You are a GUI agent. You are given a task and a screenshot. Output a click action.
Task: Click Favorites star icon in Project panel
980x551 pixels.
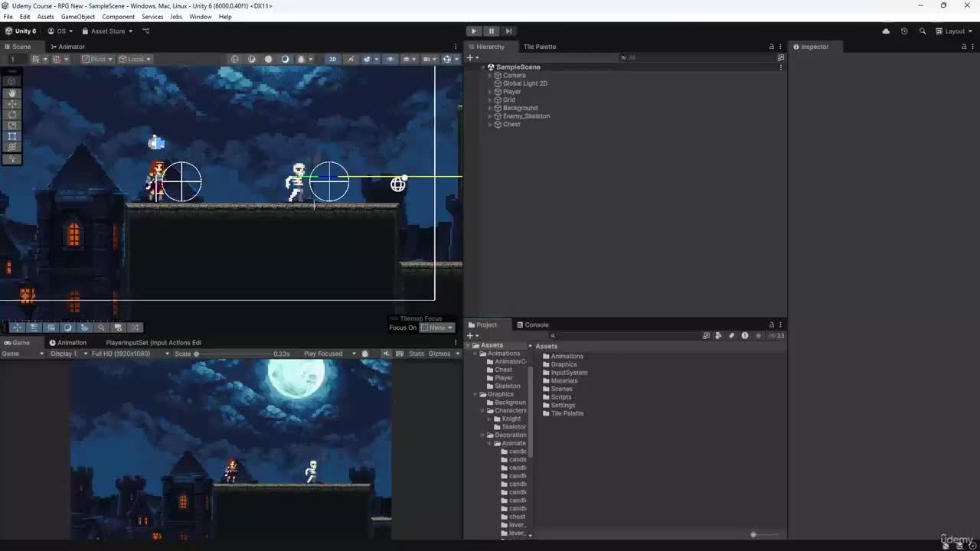pyautogui.click(x=757, y=335)
